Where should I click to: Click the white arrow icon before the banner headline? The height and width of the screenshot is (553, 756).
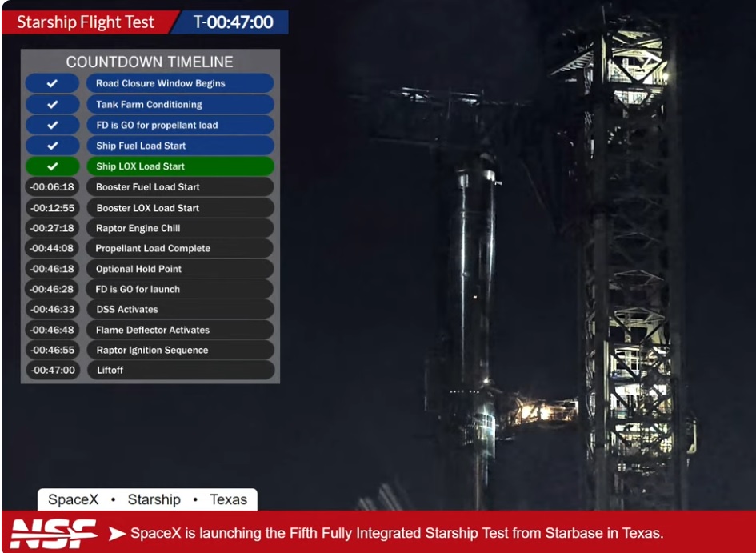[x=117, y=533]
